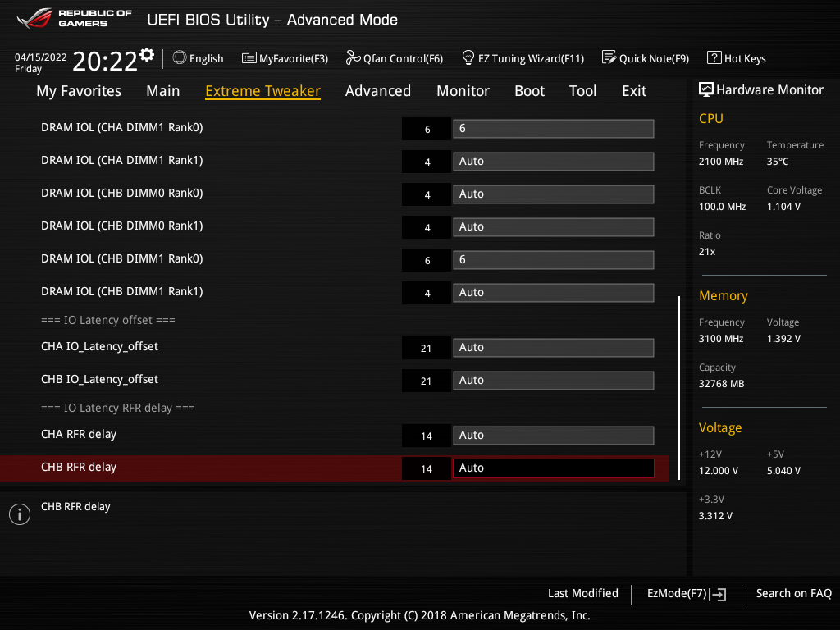This screenshot has width=840, height=630.
Task: Click memory capacity 32768 MB value
Action: pyautogui.click(x=722, y=384)
